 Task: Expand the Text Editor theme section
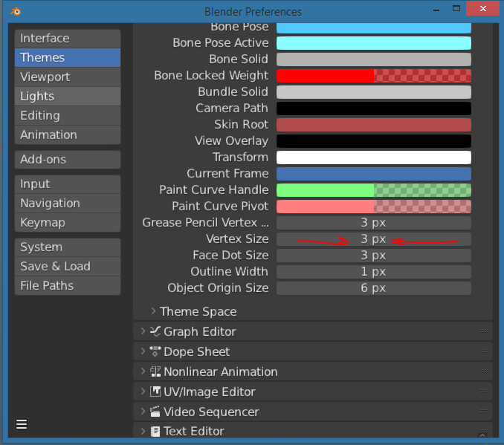[143, 431]
